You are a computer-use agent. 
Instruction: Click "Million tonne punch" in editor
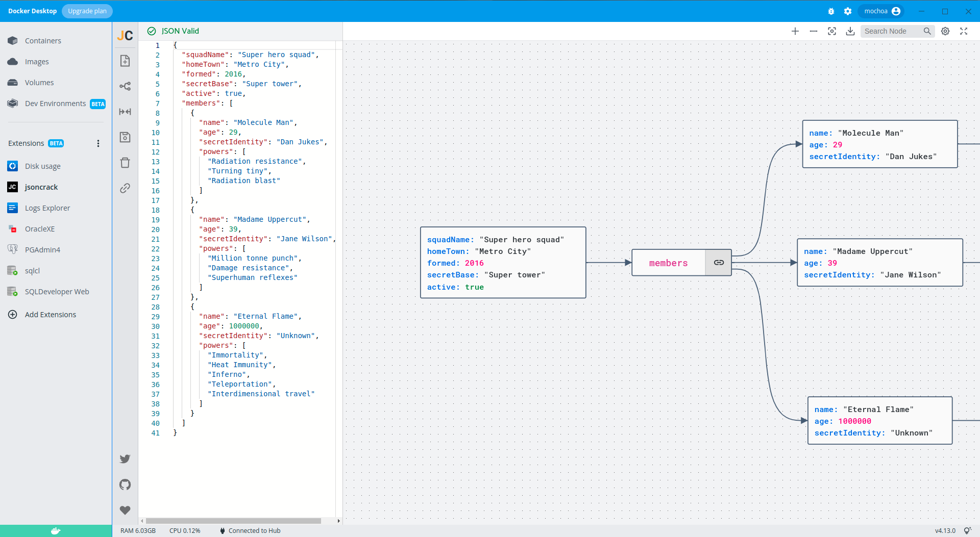(254, 258)
